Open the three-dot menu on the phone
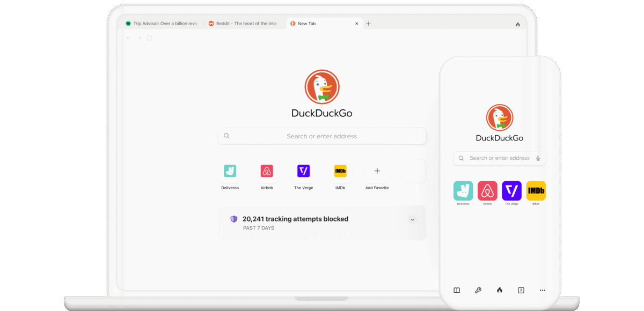The width and height of the screenshot is (644, 311). point(543,290)
